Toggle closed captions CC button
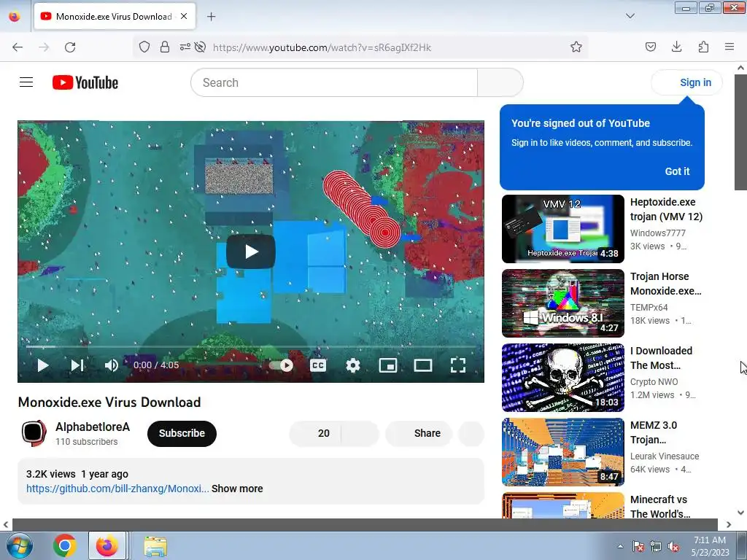 click(318, 365)
